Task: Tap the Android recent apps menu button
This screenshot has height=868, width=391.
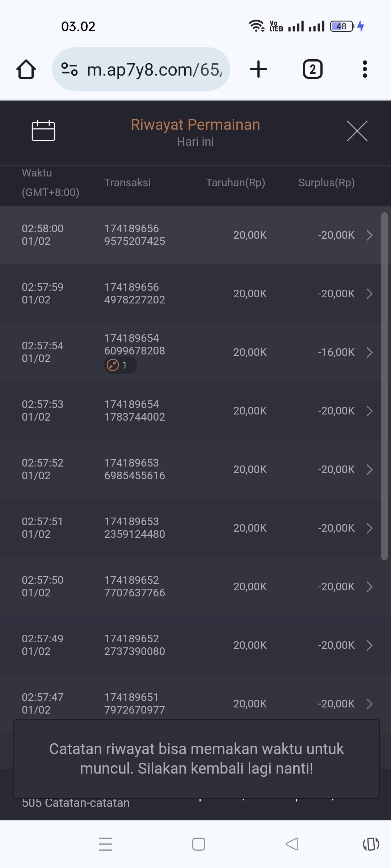Action: tap(105, 844)
